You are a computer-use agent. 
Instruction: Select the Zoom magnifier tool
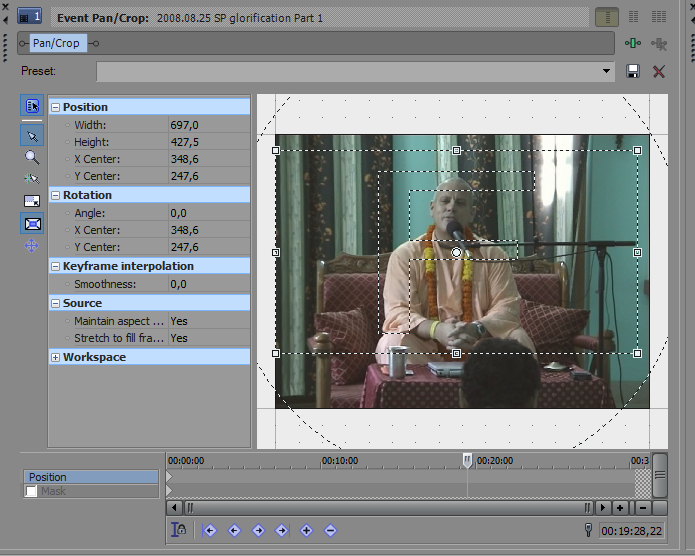(x=32, y=157)
